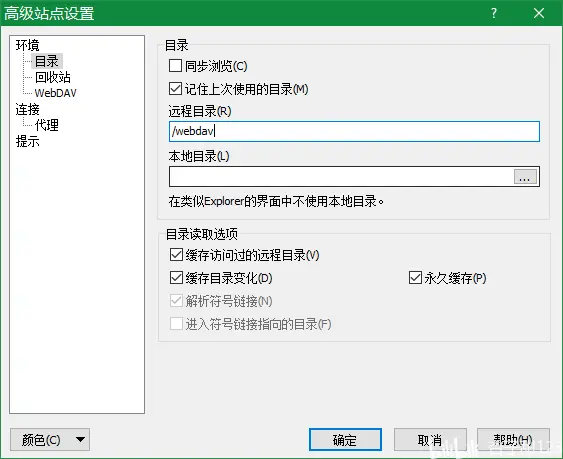Click the 远程目录(R) label
The height and width of the screenshot is (459, 563).
200,111
